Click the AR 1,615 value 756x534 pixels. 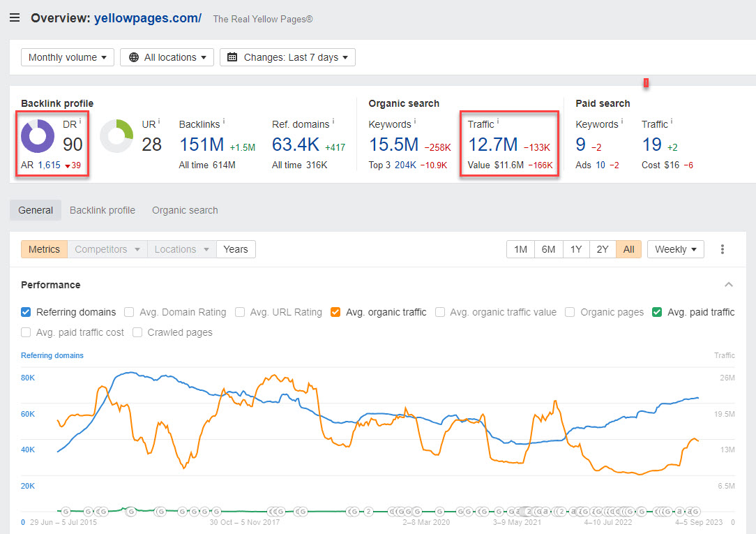[50, 165]
